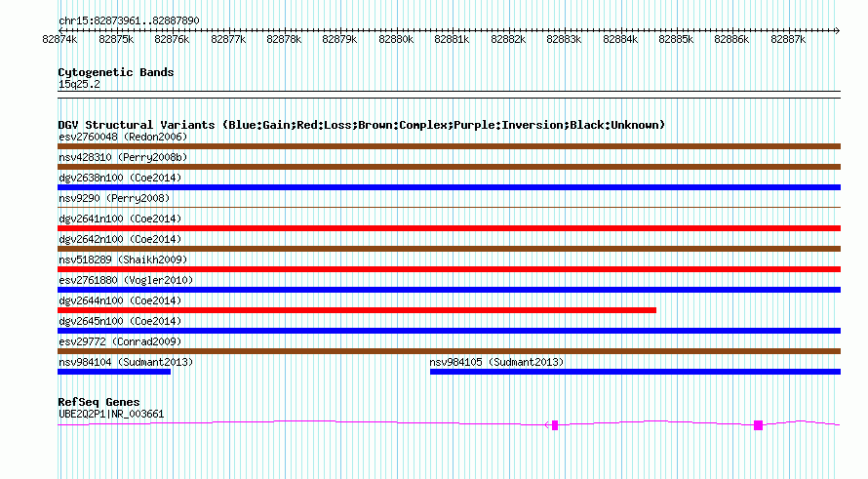
Task: Click the brown dgv2642n100 complex bar
Action: [x=449, y=249]
